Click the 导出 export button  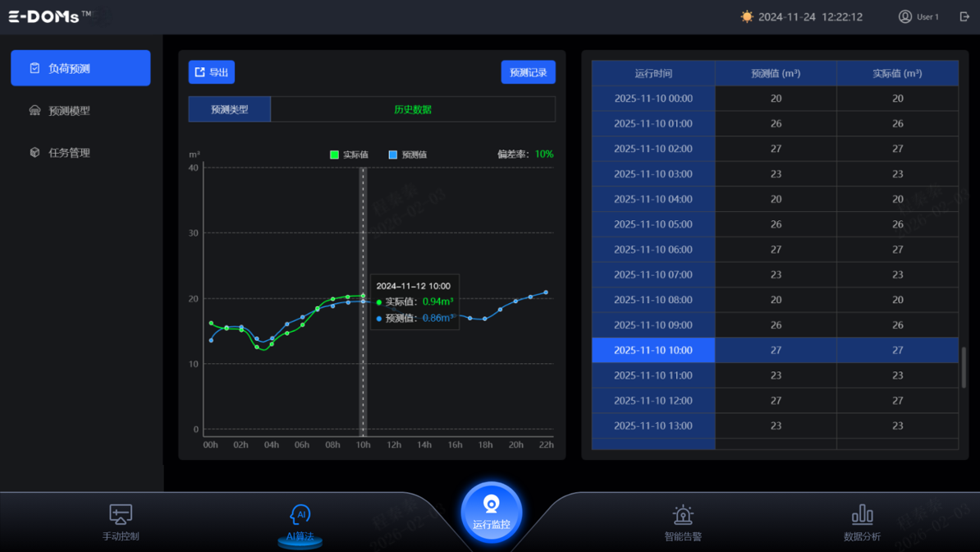coord(212,72)
